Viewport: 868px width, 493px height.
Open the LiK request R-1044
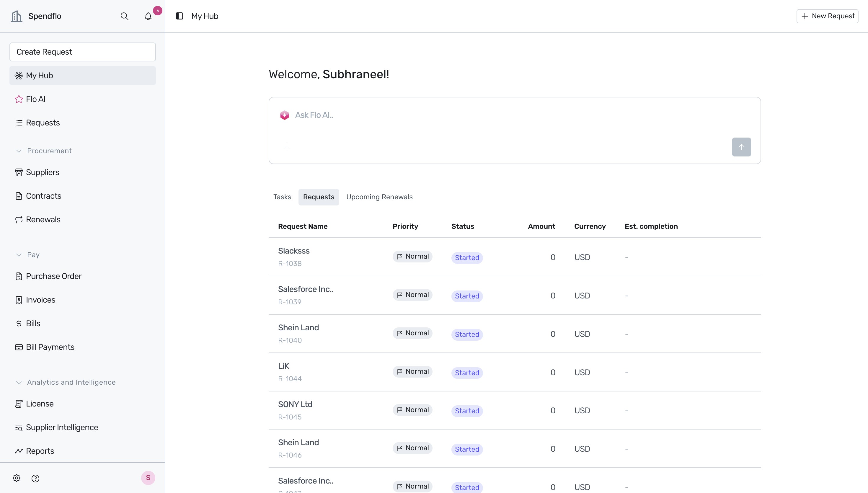pyautogui.click(x=515, y=372)
